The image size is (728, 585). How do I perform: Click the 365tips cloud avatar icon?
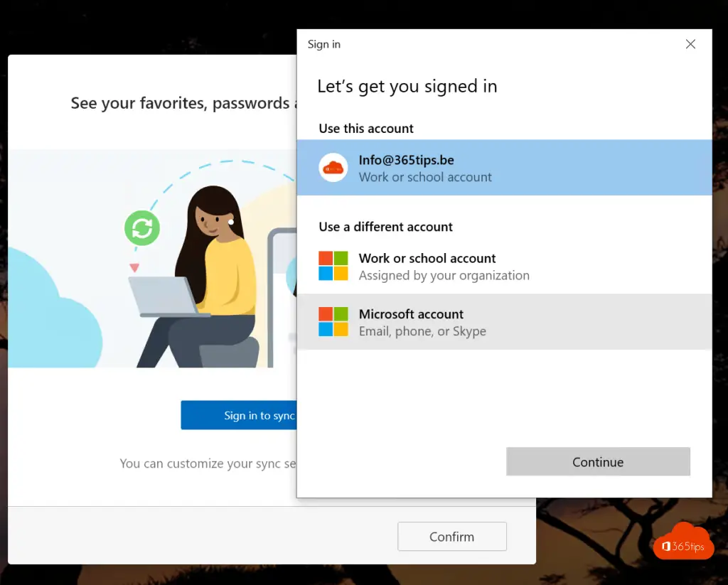click(x=333, y=168)
